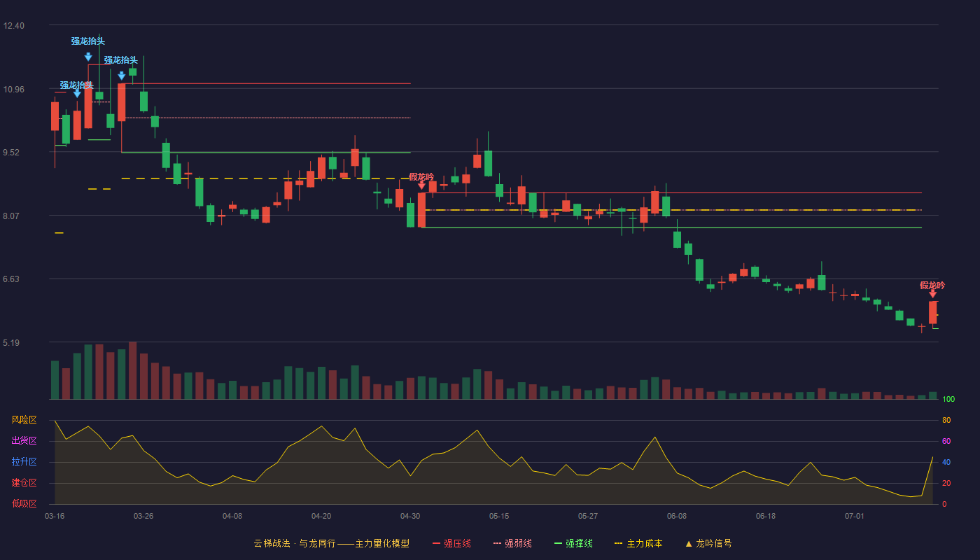
Task: Toggle the 强撑线 legend series
Action: point(573,543)
